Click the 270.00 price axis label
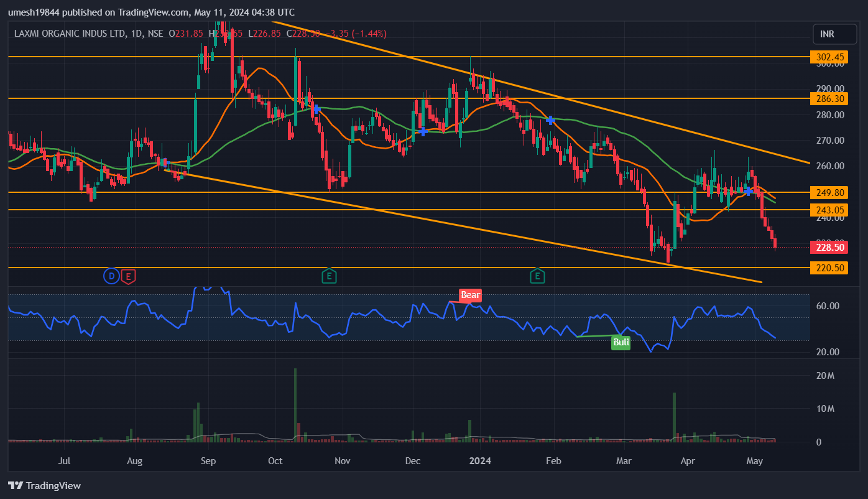The image size is (868, 499). [x=829, y=141]
